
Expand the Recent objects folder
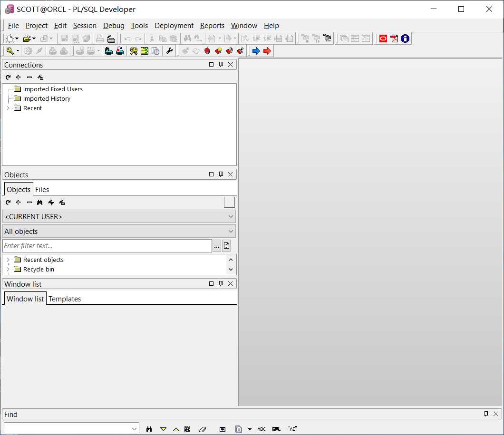tap(8, 260)
